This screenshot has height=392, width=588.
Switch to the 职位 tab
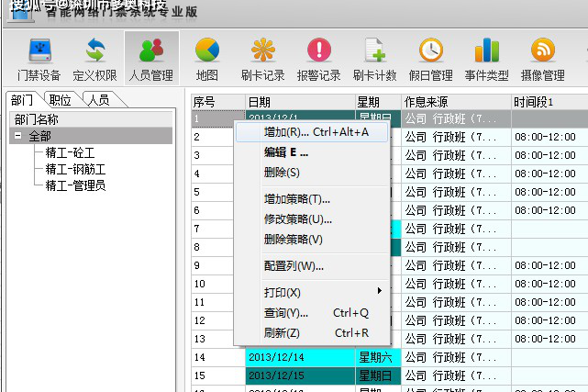tap(61, 100)
